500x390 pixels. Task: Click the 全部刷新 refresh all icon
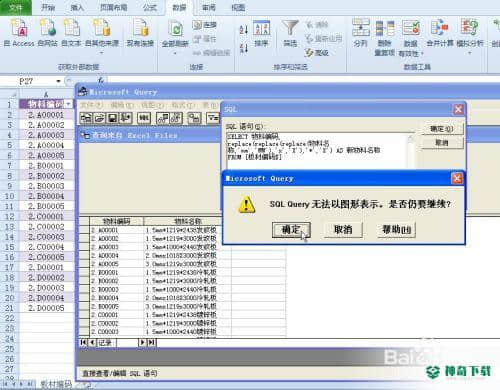tap(175, 28)
